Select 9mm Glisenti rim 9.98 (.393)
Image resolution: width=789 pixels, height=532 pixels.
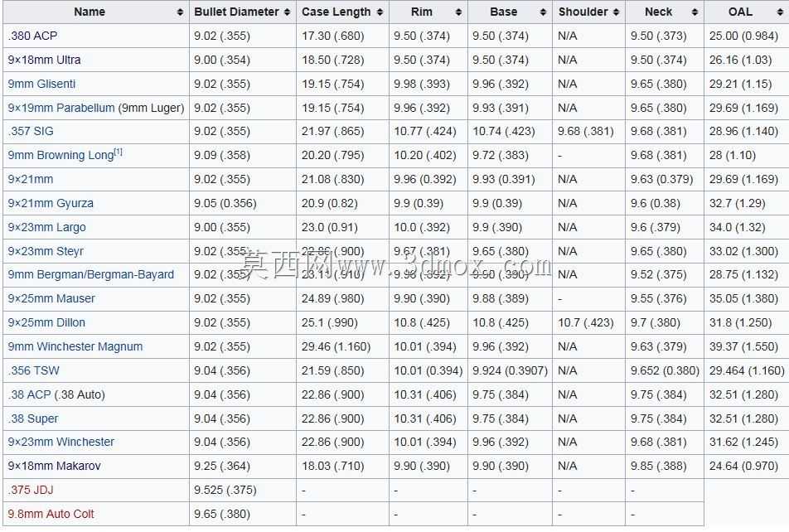pos(422,84)
